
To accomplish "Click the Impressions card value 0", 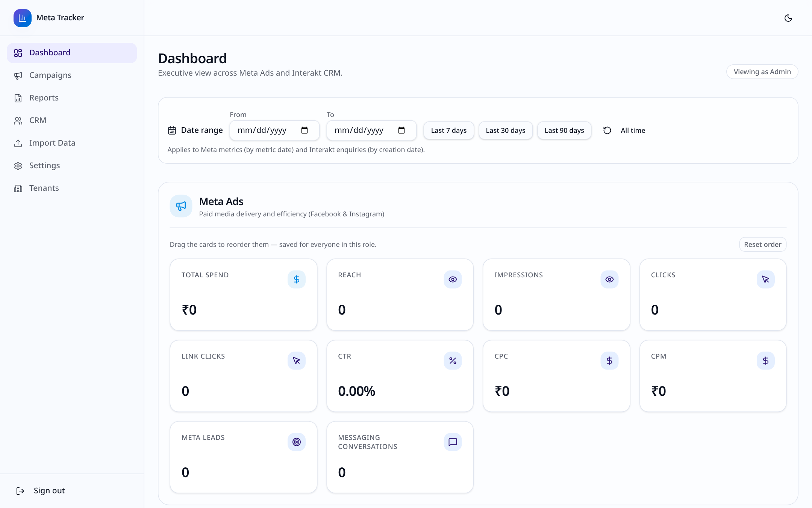I will pyautogui.click(x=498, y=310).
